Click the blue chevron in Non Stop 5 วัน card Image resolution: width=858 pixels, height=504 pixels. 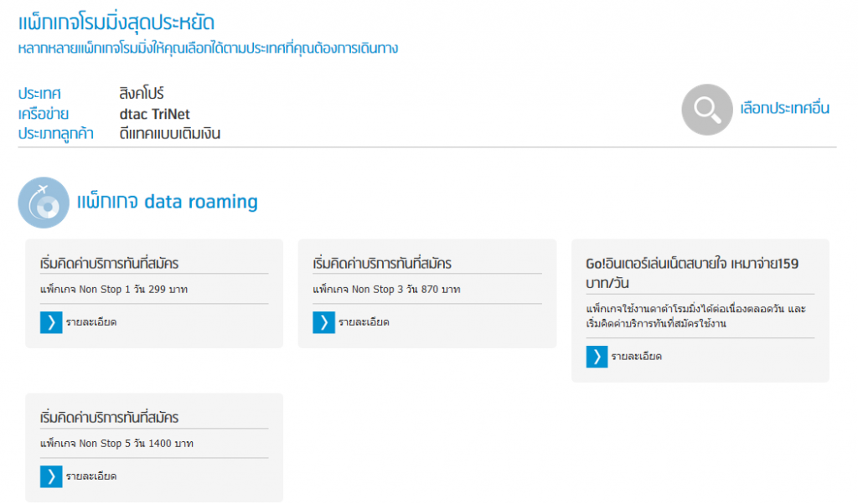(51, 476)
